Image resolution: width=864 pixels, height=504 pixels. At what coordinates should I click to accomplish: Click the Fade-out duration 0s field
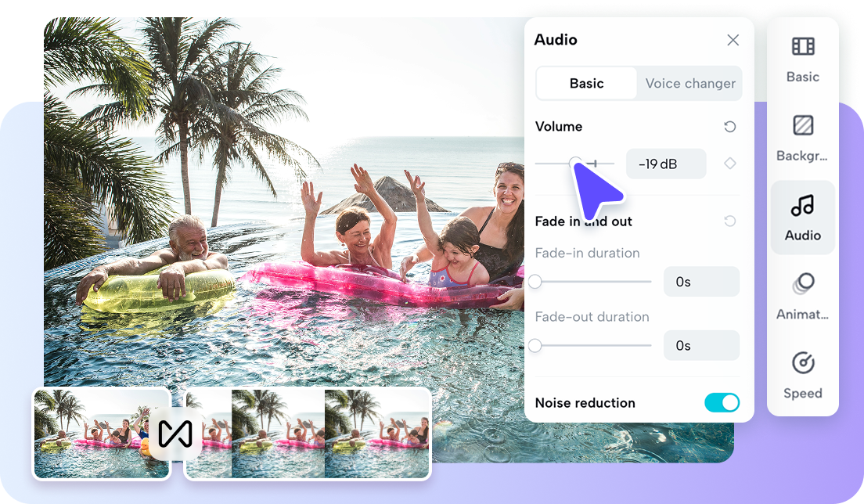(701, 345)
